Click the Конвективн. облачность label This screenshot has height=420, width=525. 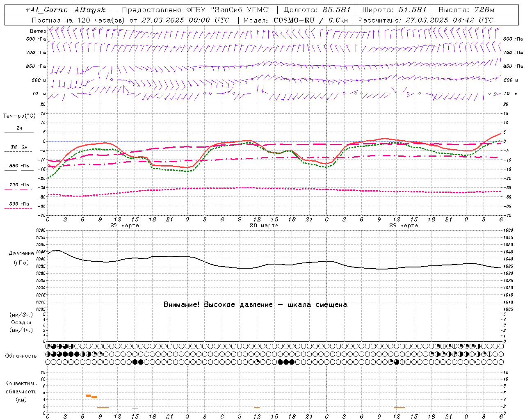(21, 388)
